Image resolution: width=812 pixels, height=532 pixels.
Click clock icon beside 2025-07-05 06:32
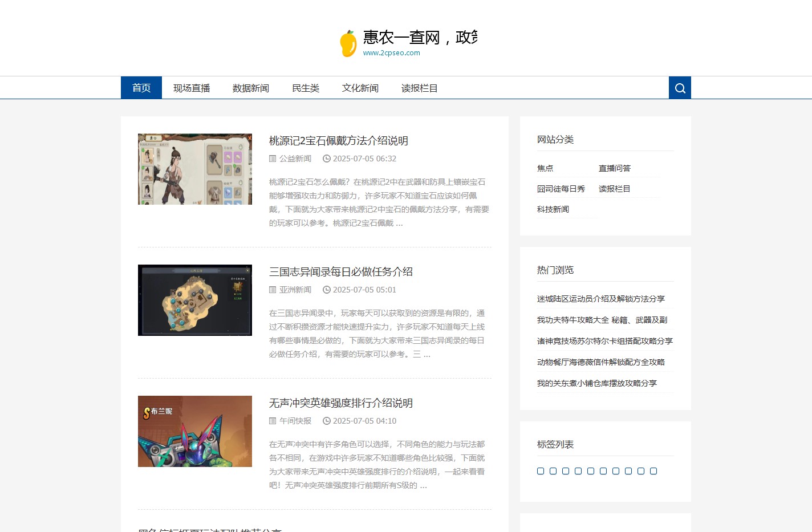[327, 159]
